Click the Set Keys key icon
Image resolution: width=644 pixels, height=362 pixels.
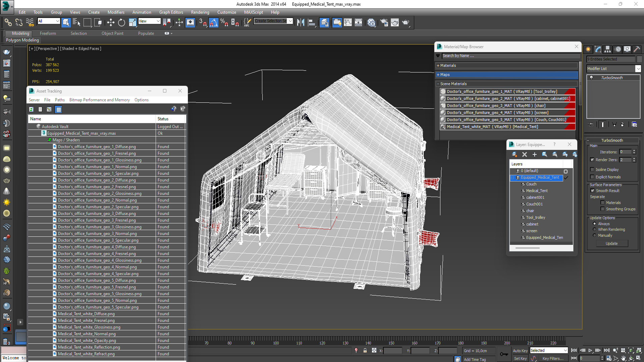[504, 354]
